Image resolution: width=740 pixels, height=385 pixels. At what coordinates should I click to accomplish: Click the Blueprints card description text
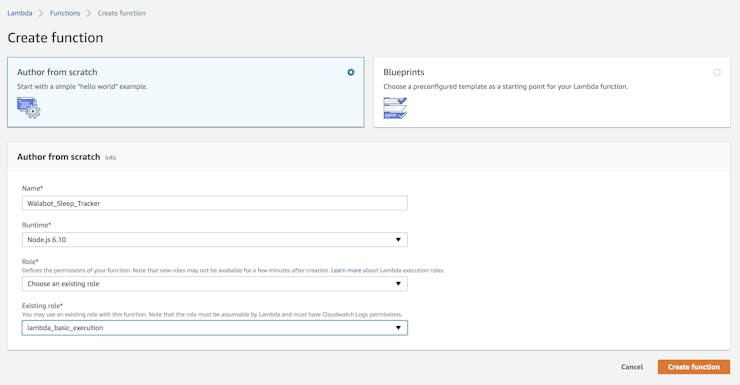click(505, 86)
